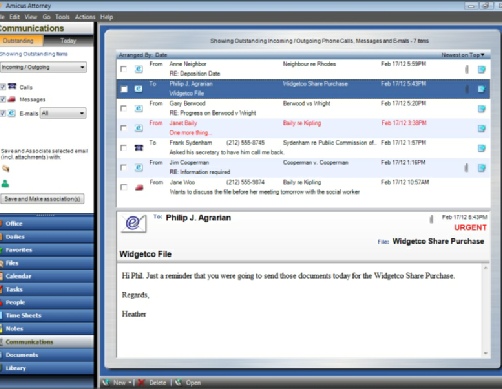Open the Office module in sidebar

tap(47, 224)
